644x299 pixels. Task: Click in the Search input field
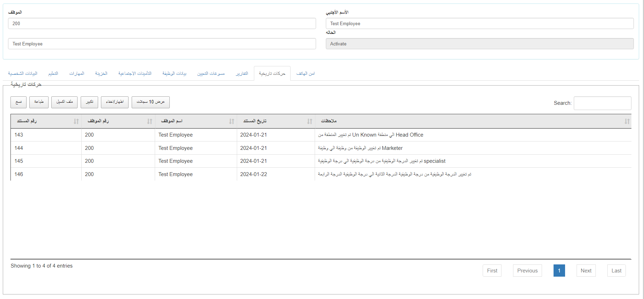click(x=602, y=103)
